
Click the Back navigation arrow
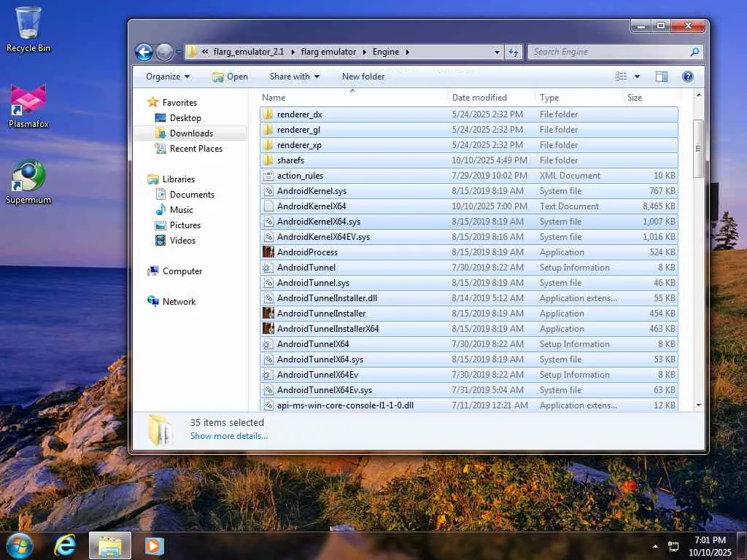click(x=144, y=52)
